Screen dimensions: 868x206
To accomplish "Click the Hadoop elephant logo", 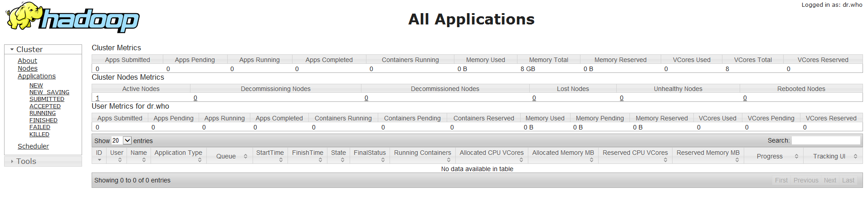I will pos(73,18).
